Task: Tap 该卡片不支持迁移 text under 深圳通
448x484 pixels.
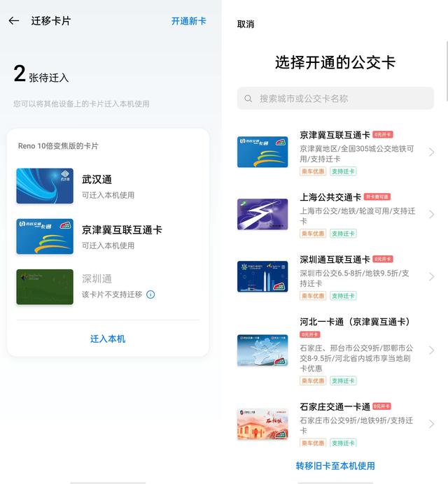Action: pyautogui.click(x=112, y=294)
